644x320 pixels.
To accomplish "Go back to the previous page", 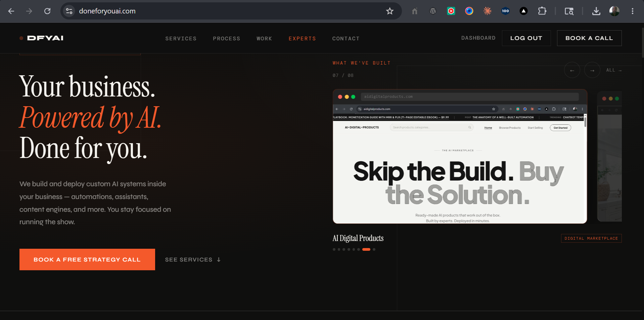I will pyautogui.click(x=11, y=11).
